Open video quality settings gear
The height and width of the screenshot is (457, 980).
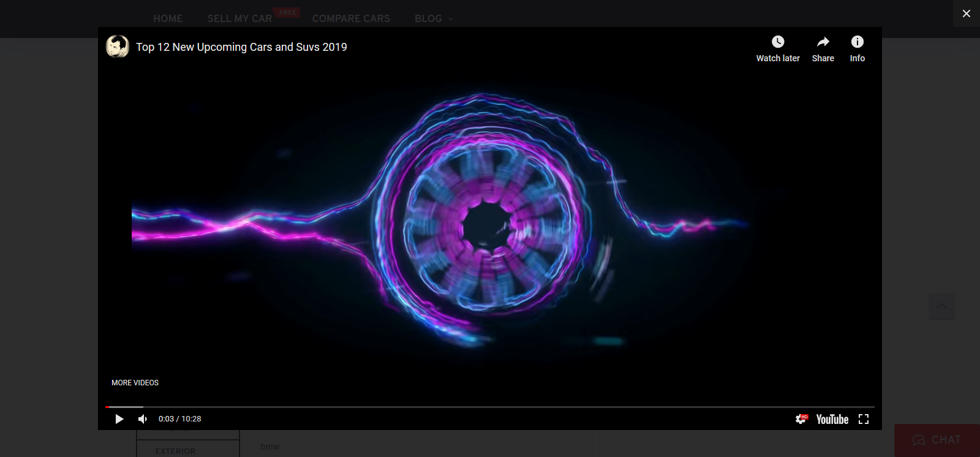[801, 419]
